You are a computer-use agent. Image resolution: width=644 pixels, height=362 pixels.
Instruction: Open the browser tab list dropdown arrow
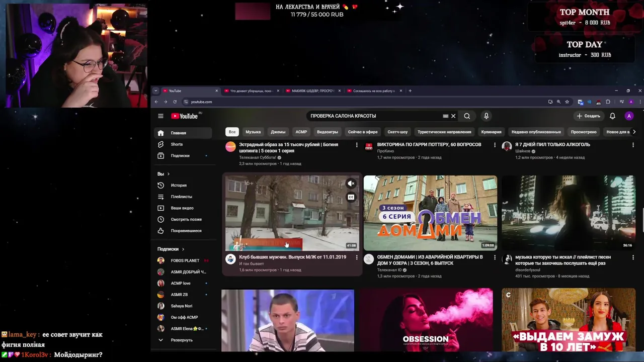tap(156, 91)
